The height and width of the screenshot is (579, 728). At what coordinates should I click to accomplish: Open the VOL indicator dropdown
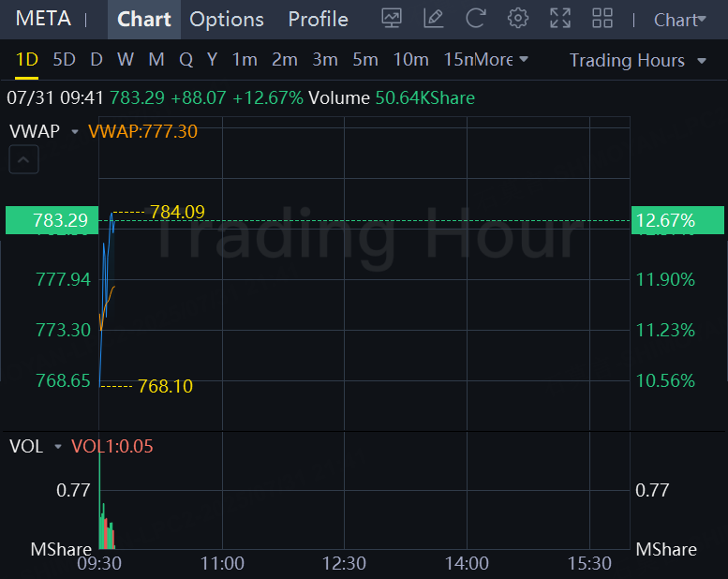click(x=58, y=447)
